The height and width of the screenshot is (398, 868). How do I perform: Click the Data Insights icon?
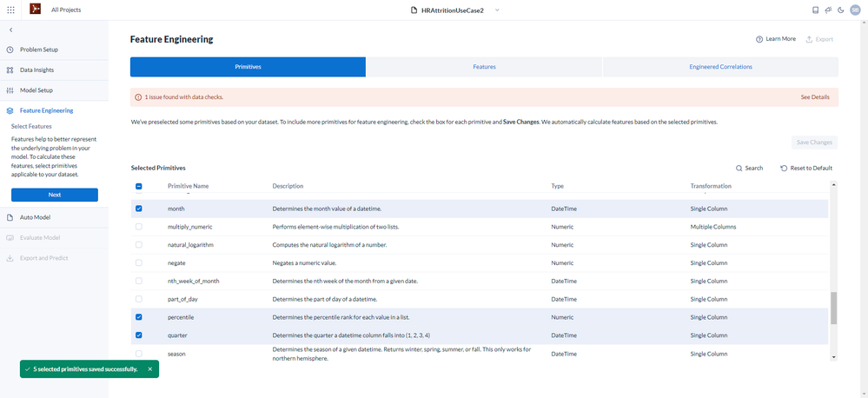(10, 70)
